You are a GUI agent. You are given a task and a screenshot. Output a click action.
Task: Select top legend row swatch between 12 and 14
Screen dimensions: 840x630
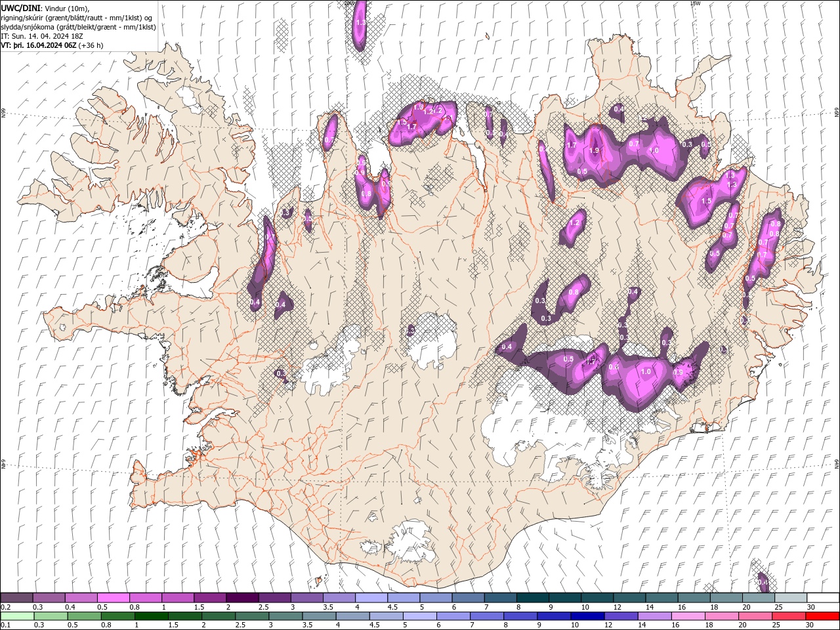629,597
